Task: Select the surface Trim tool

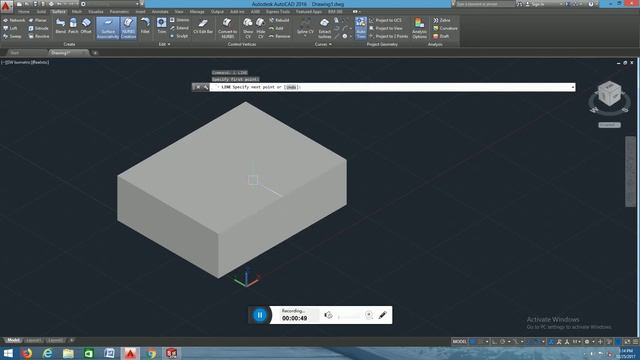Action: pyautogui.click(x=162, y=26)
